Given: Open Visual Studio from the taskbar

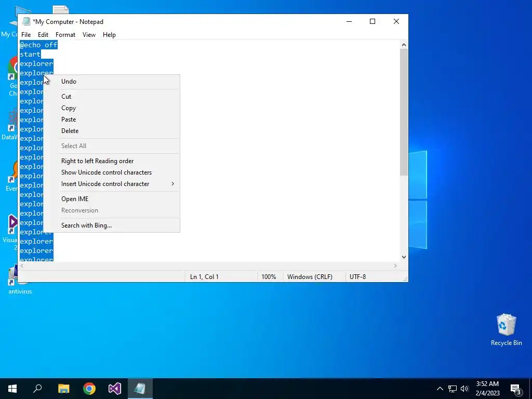Looking at the screenshot, I should tap(115, 389).
